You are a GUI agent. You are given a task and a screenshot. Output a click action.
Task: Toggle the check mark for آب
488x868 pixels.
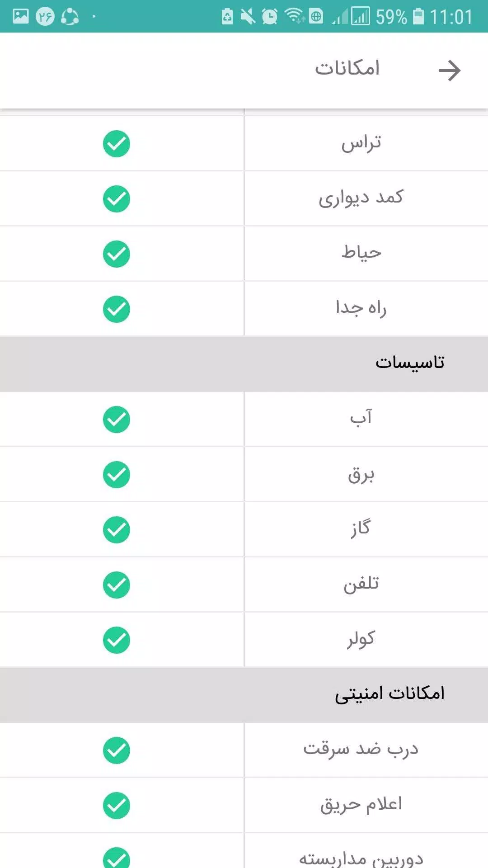pyautogui.click(x=117, y=420)
